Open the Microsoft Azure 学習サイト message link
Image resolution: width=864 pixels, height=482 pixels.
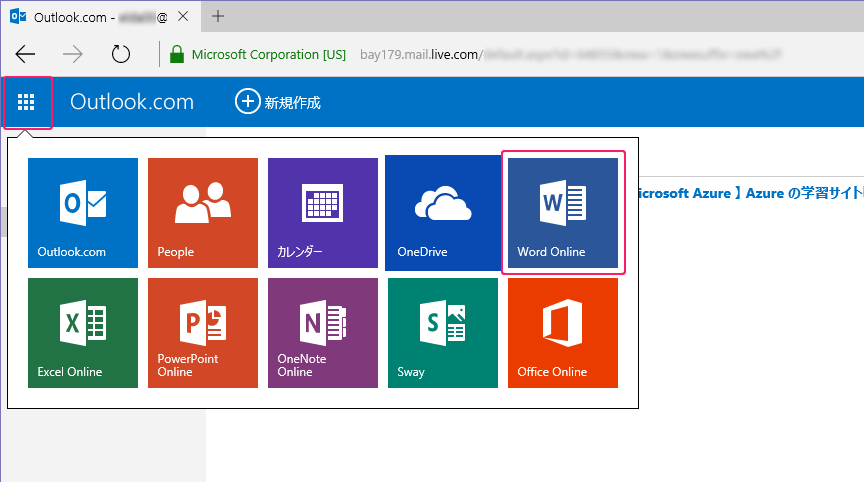[x=750, y=193]
